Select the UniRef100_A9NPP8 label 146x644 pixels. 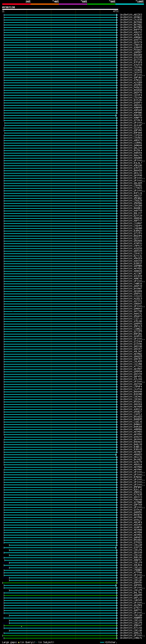pyautogui.click(x=131, y=108)
